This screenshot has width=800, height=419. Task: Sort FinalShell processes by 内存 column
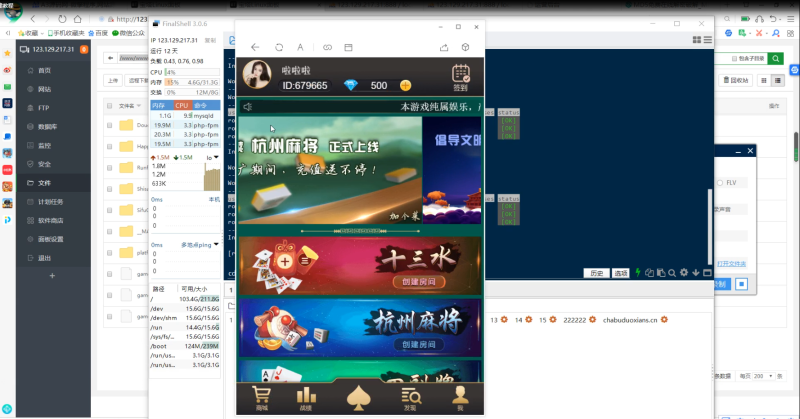coord(161,105)
